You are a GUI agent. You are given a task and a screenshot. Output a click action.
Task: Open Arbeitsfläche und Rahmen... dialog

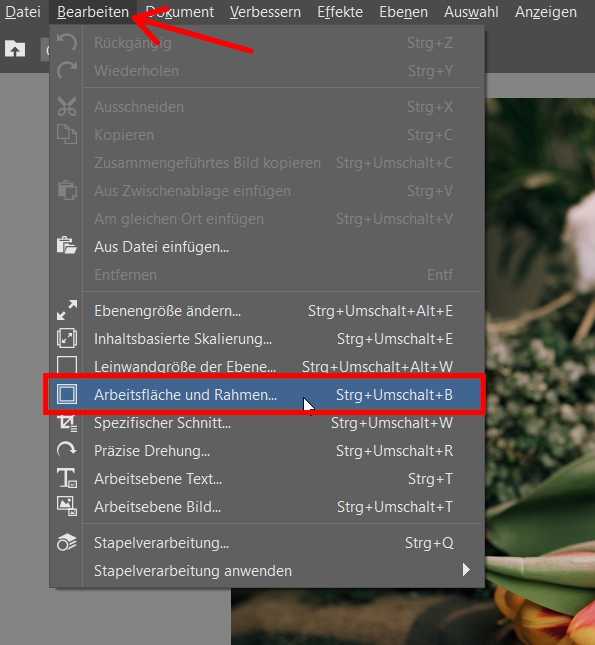coord(267,394)
